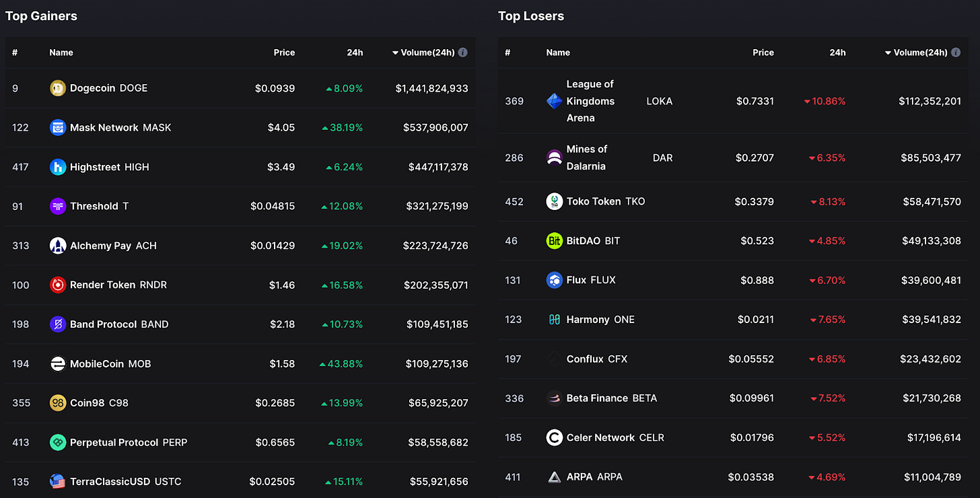980x498 pixels.
Task: Click the Toko Token logo icon
Action: [554, 201]
